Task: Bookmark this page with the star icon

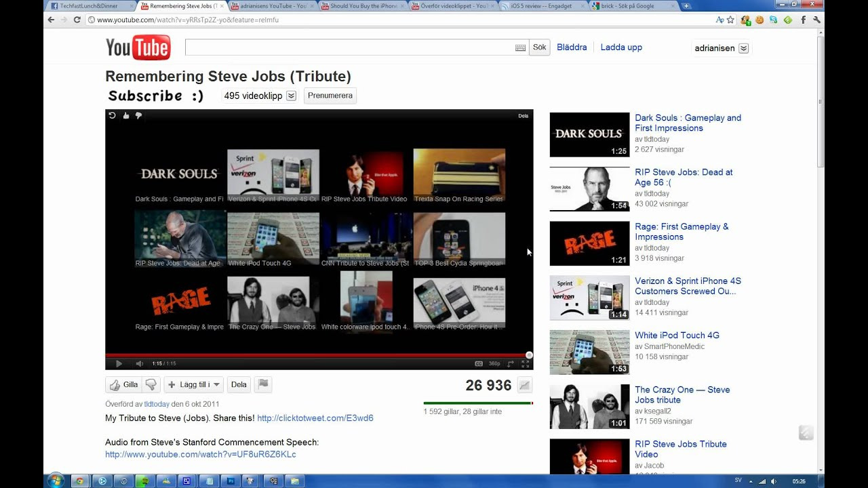Action: 730,20
